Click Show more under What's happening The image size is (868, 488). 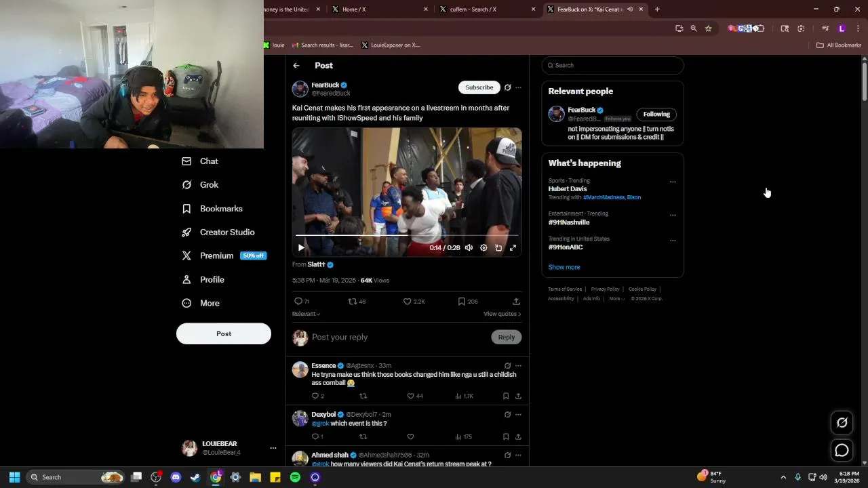564,267
